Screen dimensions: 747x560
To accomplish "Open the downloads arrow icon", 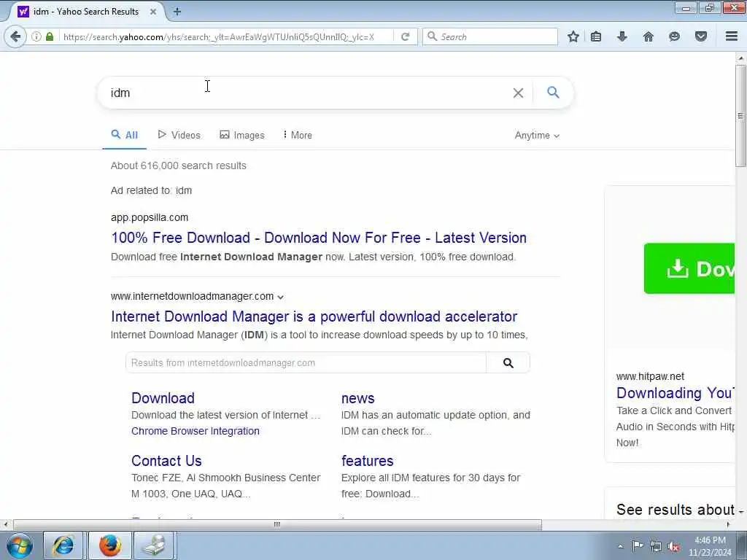I will 622,36.
